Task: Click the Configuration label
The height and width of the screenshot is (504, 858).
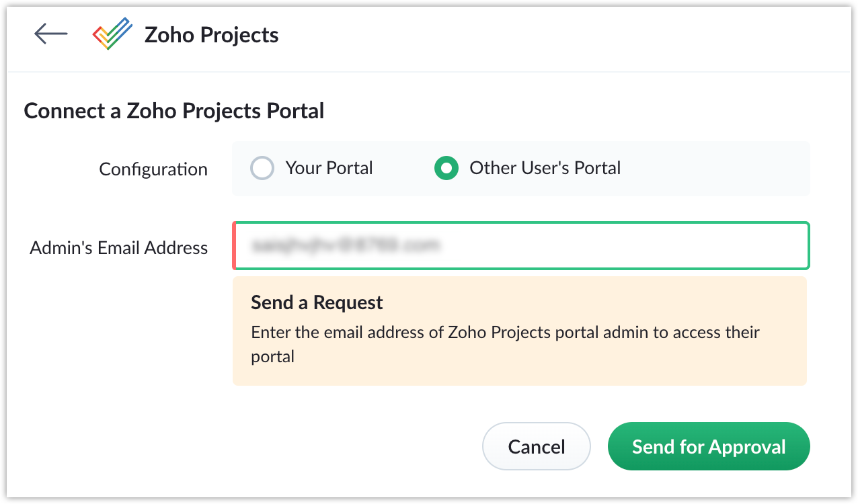Action: point(153,169)
